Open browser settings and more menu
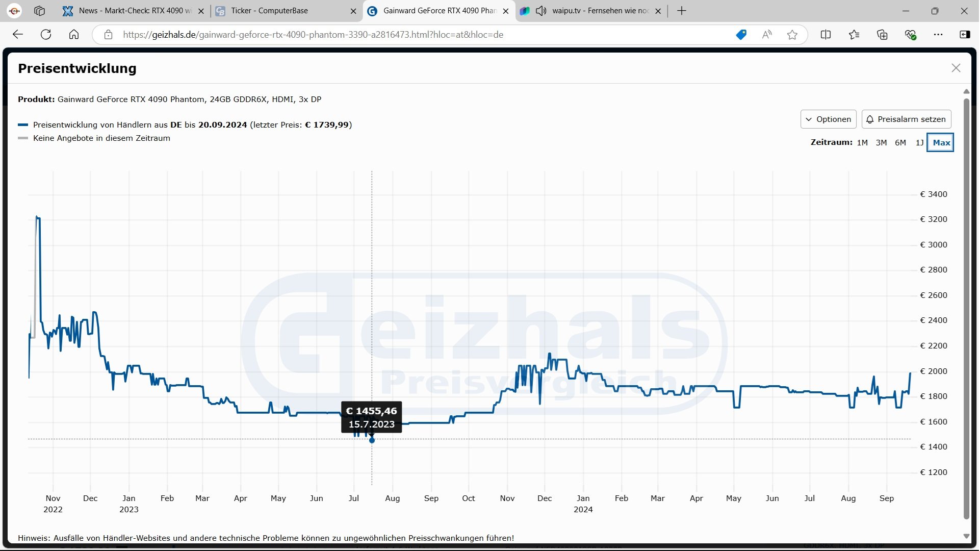Image resolution: width=980 pixels, height=551 pixels. pyautogui.click(x=938, y=35)
